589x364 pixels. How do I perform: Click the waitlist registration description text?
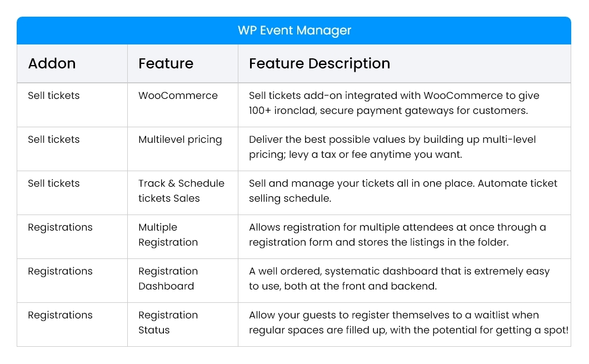[x=409, y=323]
